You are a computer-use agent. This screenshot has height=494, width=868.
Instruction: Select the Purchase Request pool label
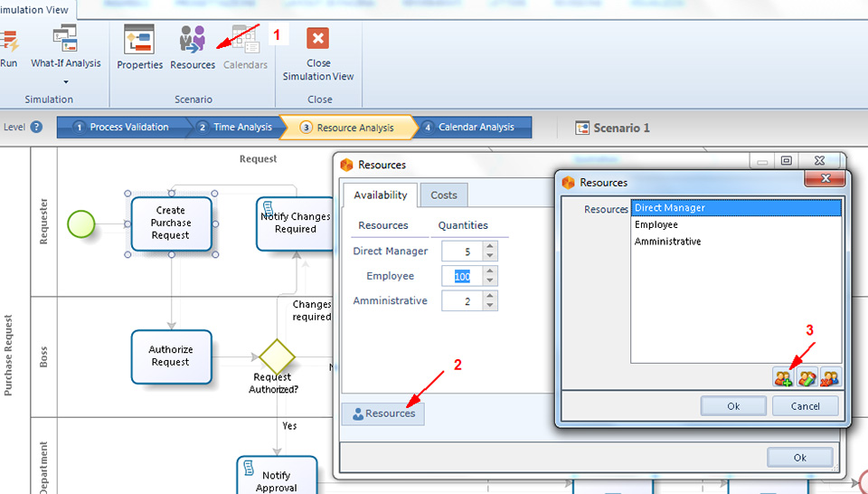tap(8, 356)
